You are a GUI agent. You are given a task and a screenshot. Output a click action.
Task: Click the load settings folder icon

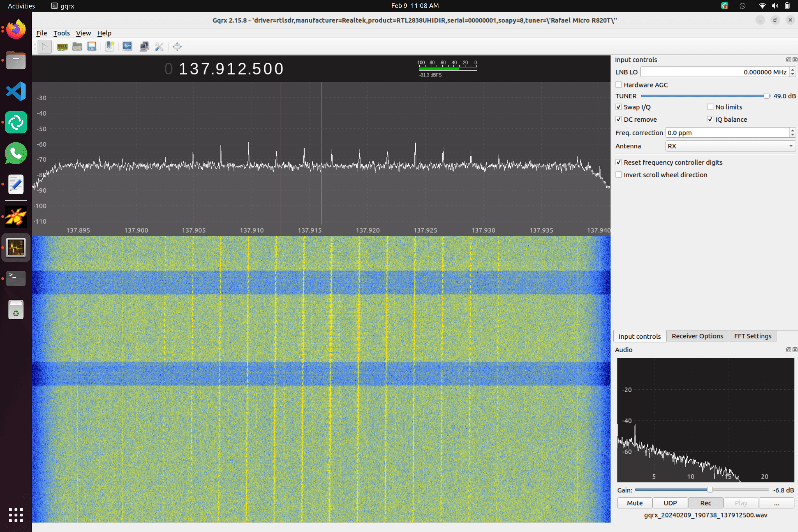77,46
